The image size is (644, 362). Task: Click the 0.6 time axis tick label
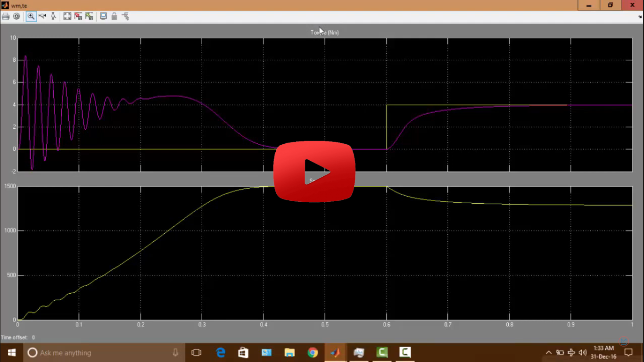(387, 324)
